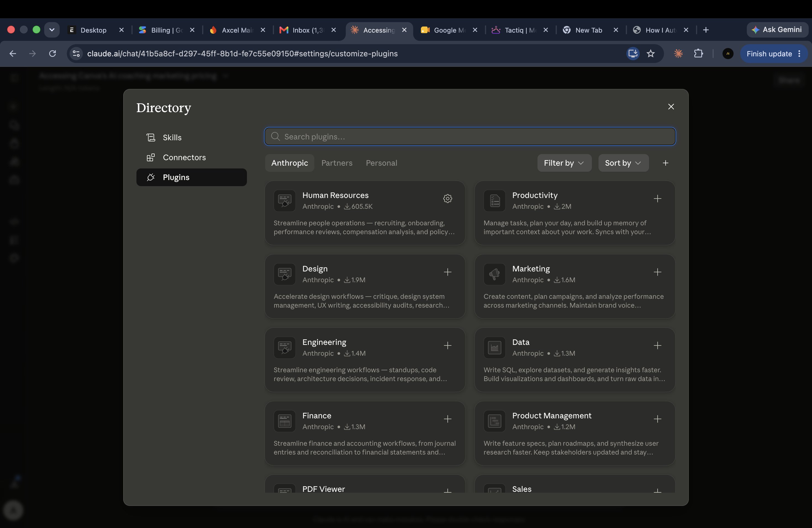The image size is (812, 528).
Task: Close the Axcel Mail browser tab
Action: click(x=263, y=30)
